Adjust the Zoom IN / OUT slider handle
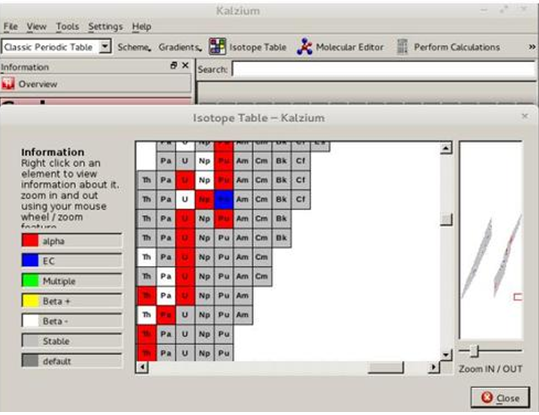The width and height of the screenshot is (539, 415). tap(474, 351)
